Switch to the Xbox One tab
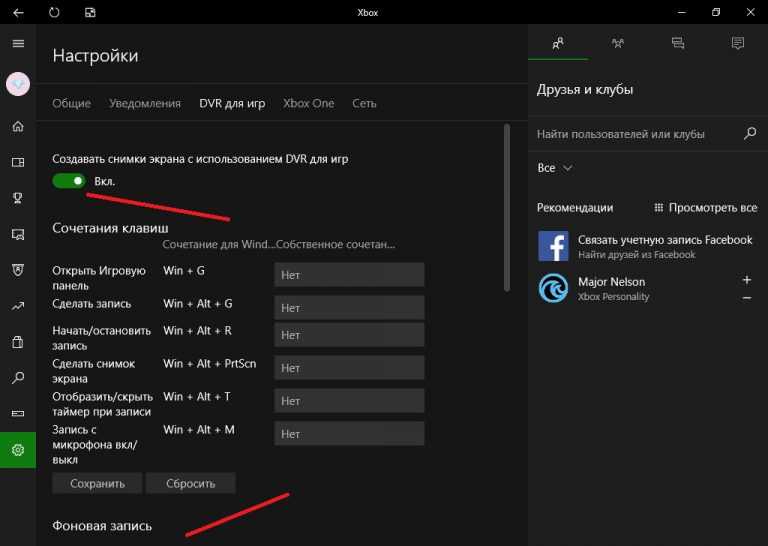 [309, 103]
